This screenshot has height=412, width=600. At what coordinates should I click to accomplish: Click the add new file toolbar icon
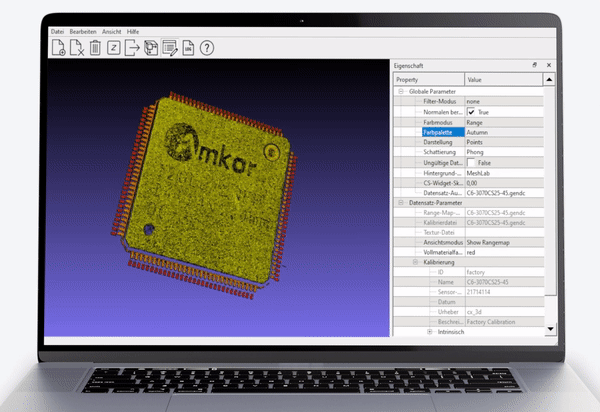click(x=59, y=48)
